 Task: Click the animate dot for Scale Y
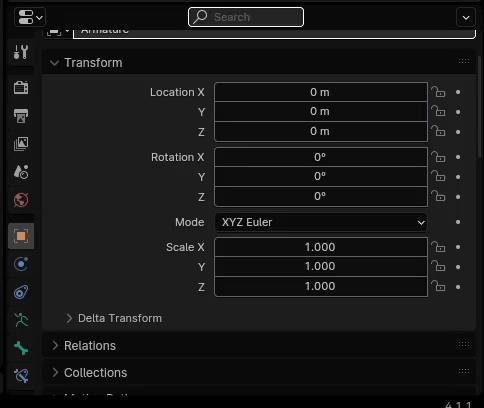458,267
